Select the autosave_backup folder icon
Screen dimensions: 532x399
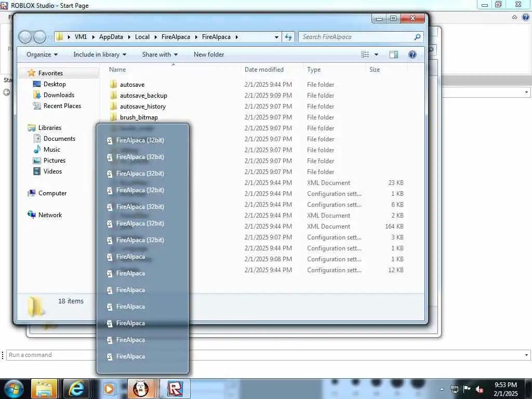tap(114, 96)
